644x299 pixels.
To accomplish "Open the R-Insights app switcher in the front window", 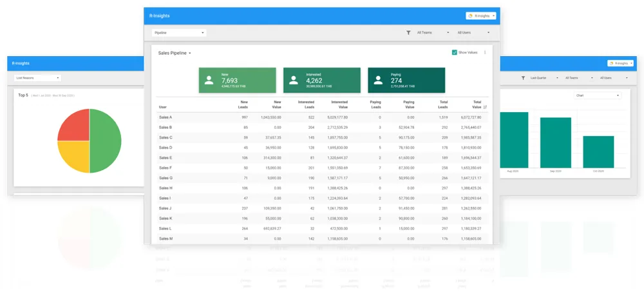I will [481, 16].
